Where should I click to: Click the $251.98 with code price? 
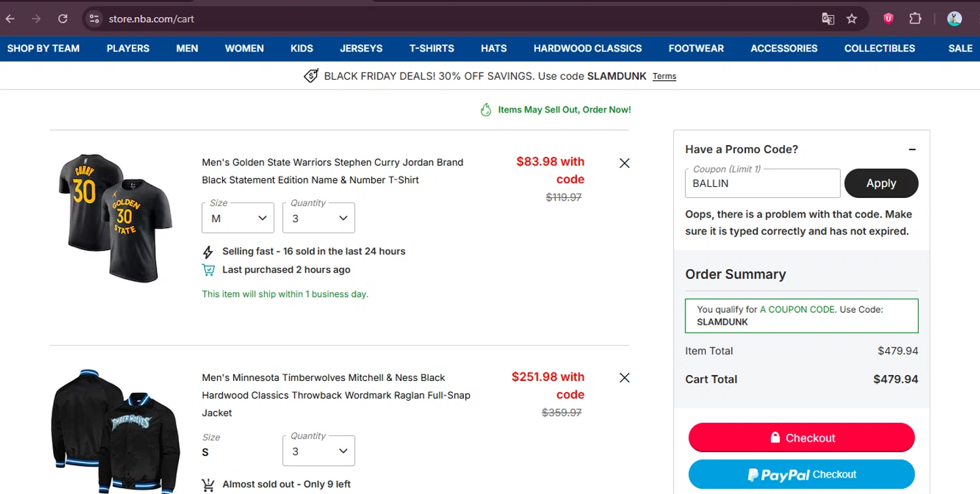(548, 386)
